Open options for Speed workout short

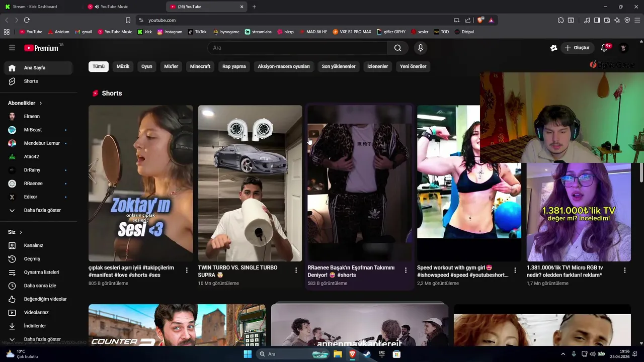[x=515, y=270]
